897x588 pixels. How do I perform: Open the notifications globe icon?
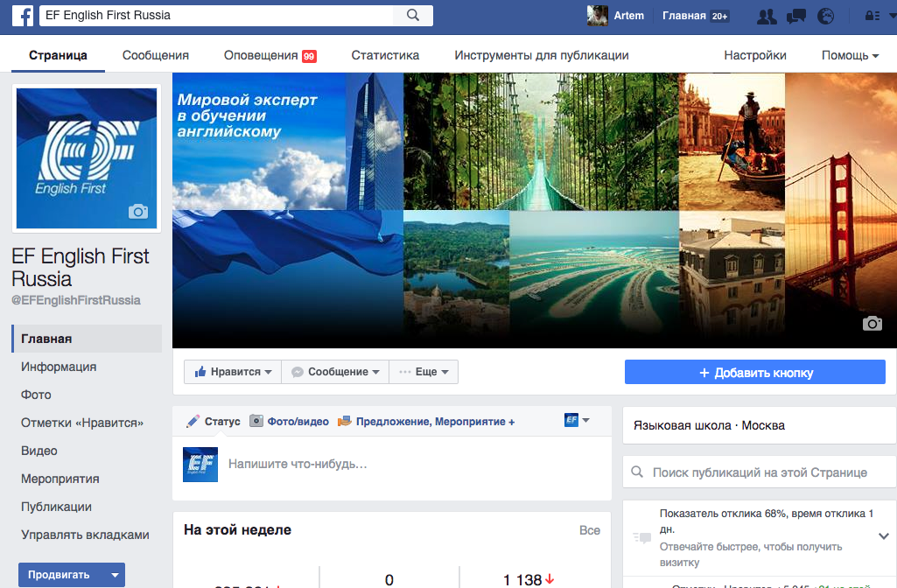[825, 16]
